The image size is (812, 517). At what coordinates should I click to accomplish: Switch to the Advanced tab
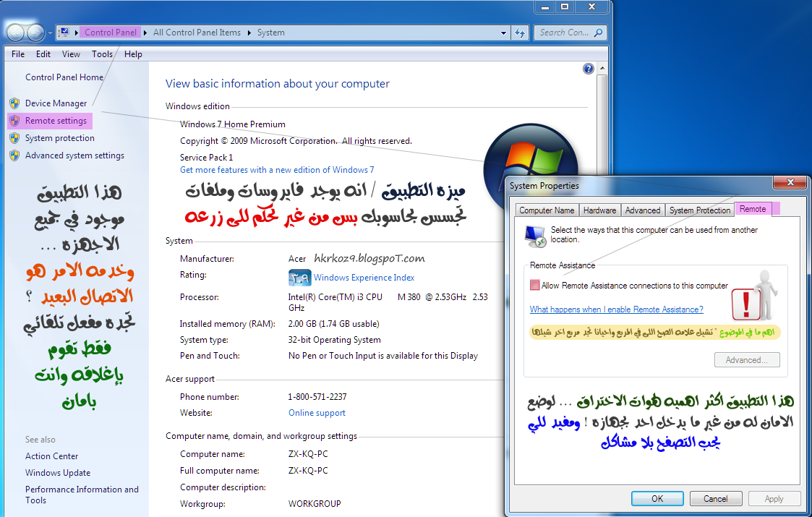click(x=643, y=210)
